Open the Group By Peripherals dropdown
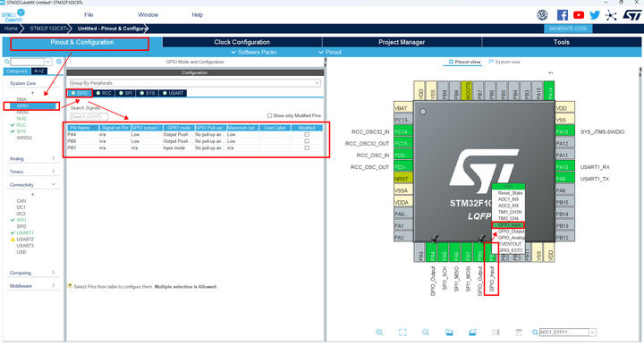The image size is (644, 345). [195, 83]
